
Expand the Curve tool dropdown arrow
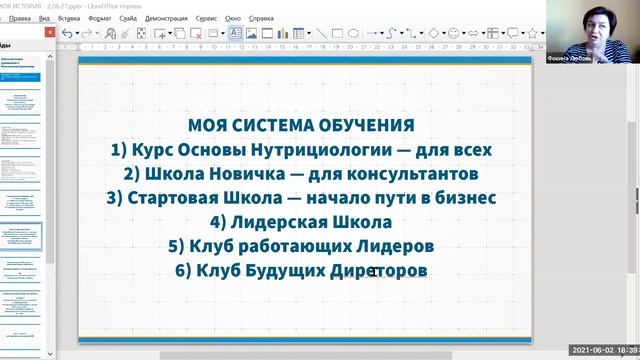401,33
